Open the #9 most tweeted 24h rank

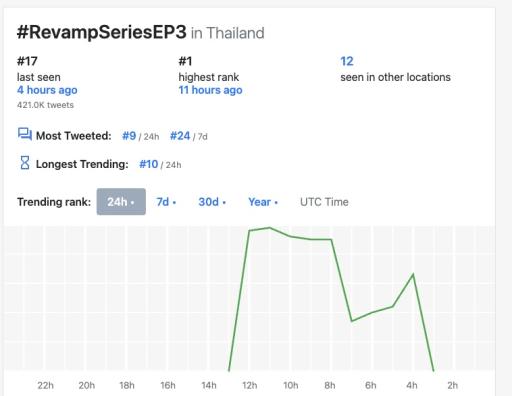pyautogui.click(x=129, y=136)
